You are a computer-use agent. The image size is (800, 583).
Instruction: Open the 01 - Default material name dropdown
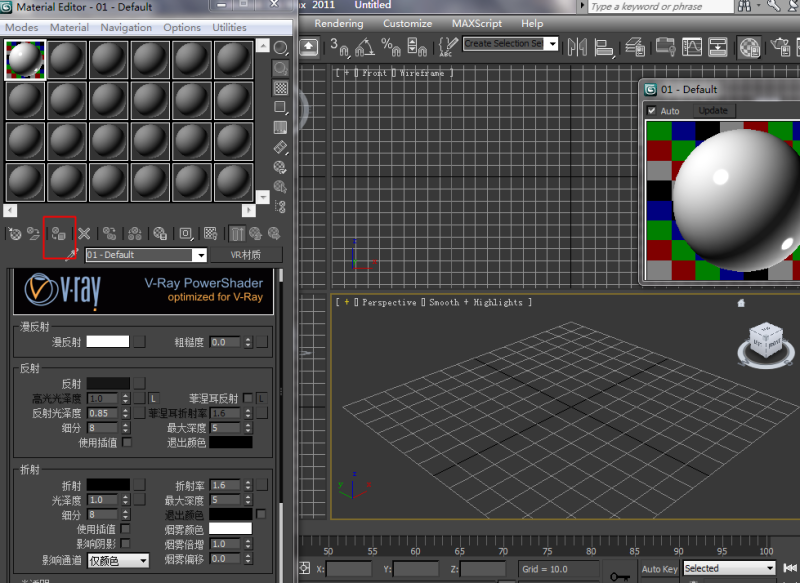(x=198, y=255)
